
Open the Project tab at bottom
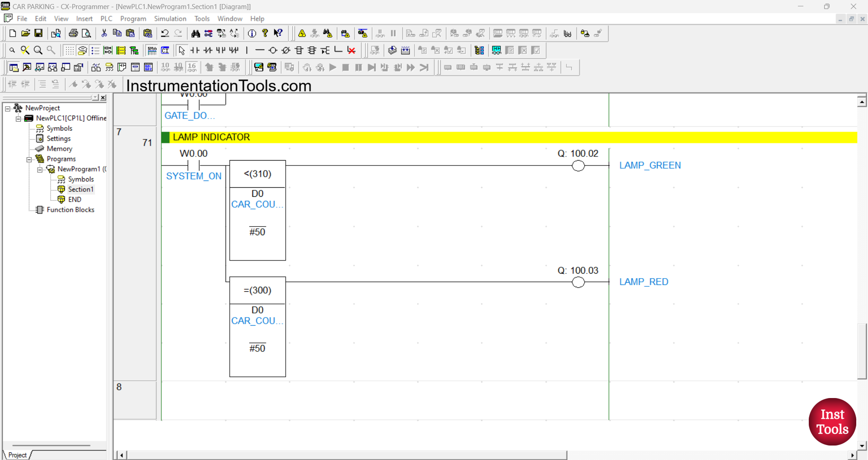click(x=18, y=455)
